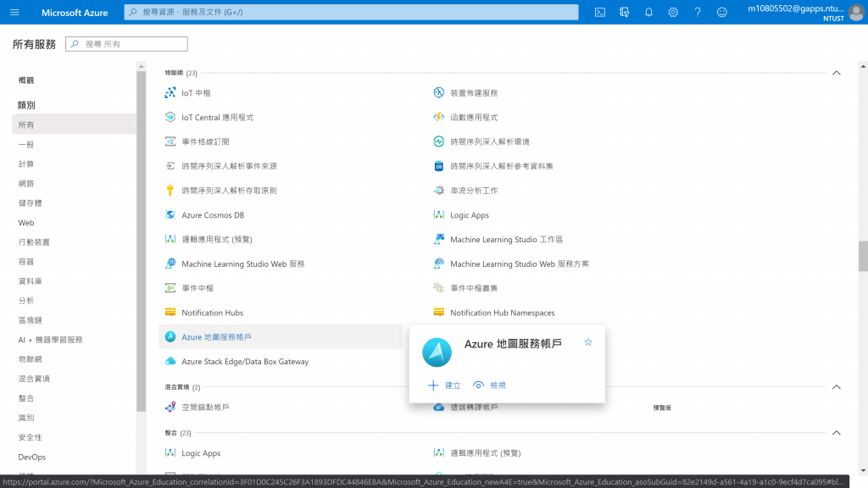Click the Azure Stack Edge/Data Box Gateway icon

(x=170, y=361)
